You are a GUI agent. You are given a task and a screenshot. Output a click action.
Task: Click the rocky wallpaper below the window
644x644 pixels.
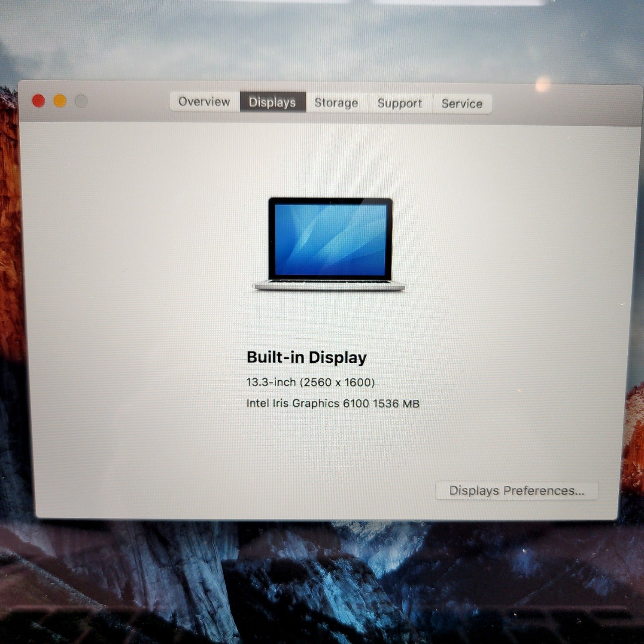[322, 580]
